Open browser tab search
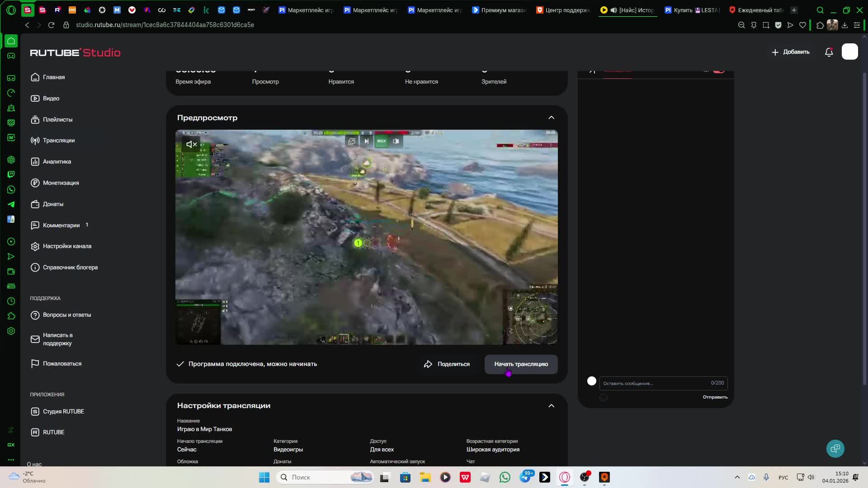Image resolution: width=868 pixels, height=488 pixels. (x=820, y=10)
